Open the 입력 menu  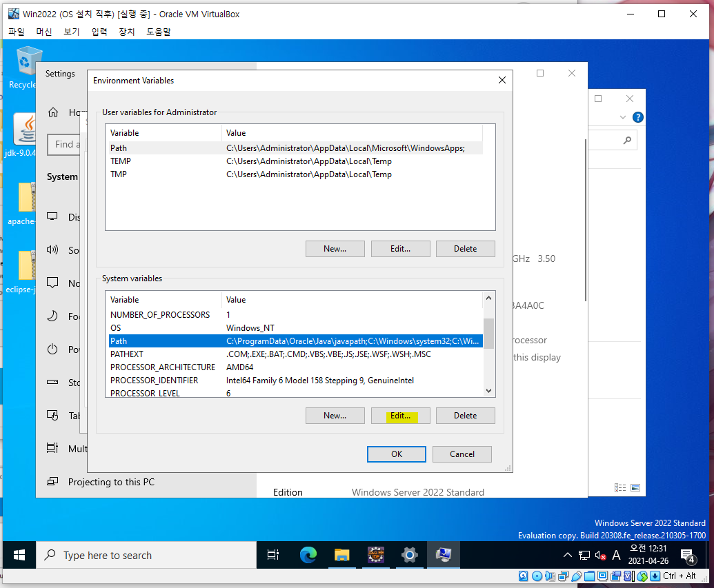pyautogui.click(x=99, y=32)
